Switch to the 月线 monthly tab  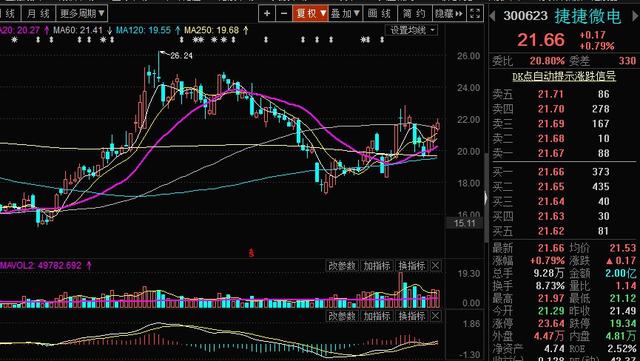coord(38,14)
